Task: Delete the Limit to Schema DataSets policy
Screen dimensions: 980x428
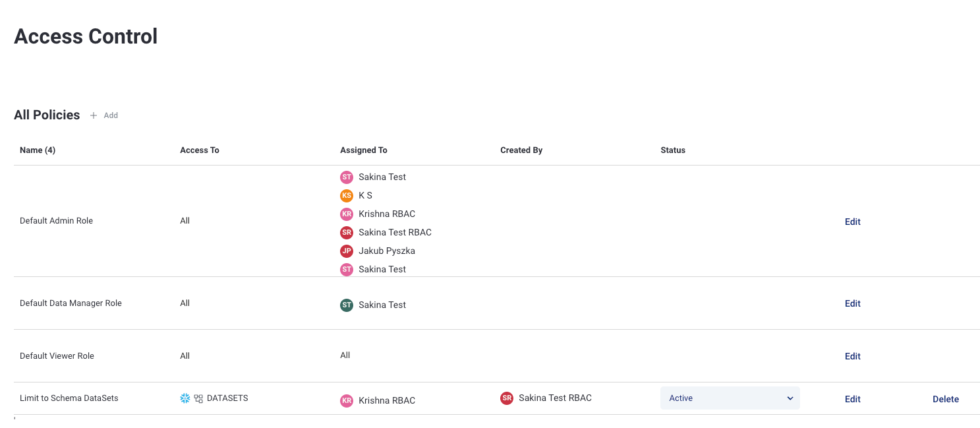Action: coord(945,399)
